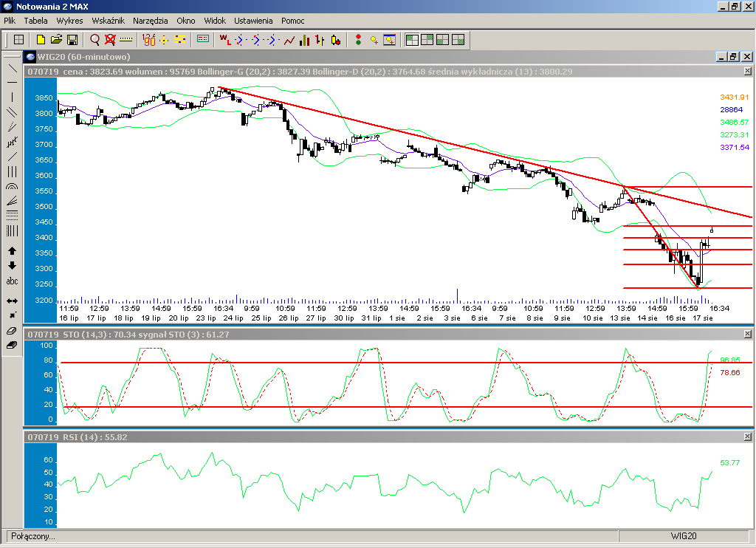This screenshot has width=756, height=548.
Task: Open a file with the folder icon
Action: point(56,39)
